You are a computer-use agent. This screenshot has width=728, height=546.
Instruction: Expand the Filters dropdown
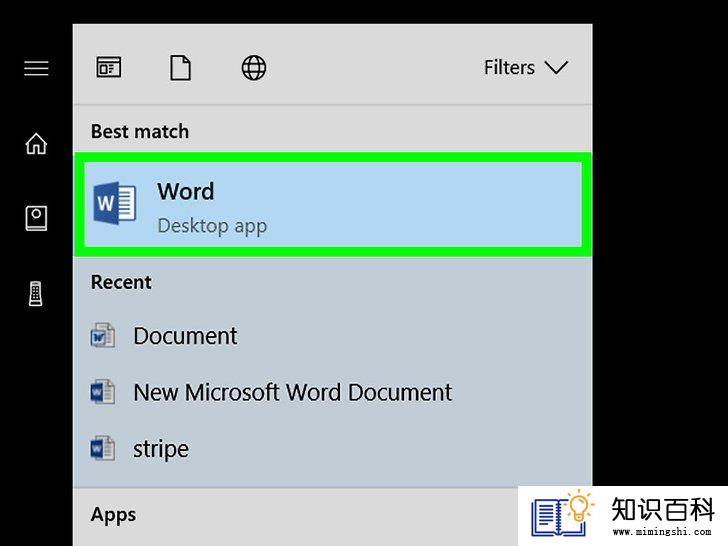point(526,67)
